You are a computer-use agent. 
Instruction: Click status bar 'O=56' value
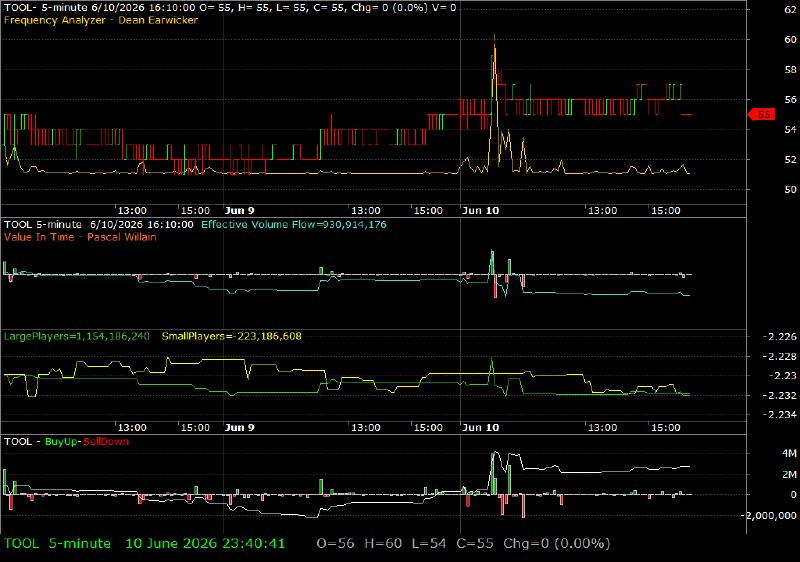[x=335, y=544]
